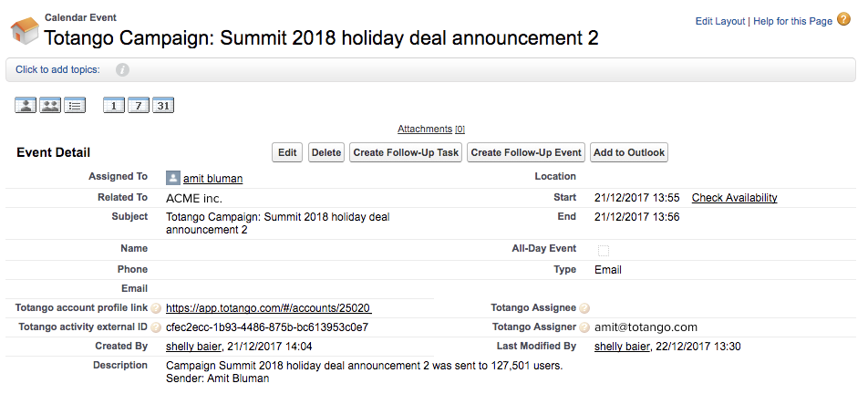Screen dimensions: 868x394
Task: Open the Totango account profile URL
Action: (x=268, y=308)
